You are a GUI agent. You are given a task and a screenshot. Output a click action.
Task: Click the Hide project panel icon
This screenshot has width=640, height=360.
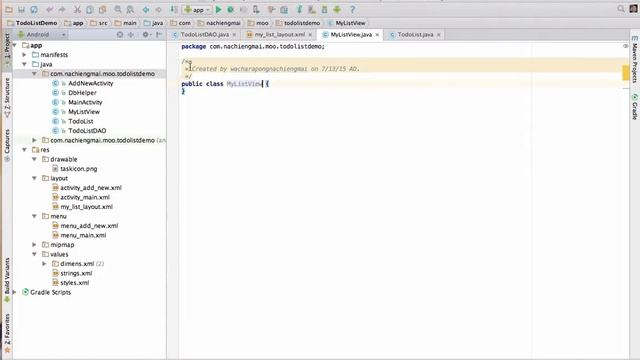pyautogui.click(x=159, y=35)
